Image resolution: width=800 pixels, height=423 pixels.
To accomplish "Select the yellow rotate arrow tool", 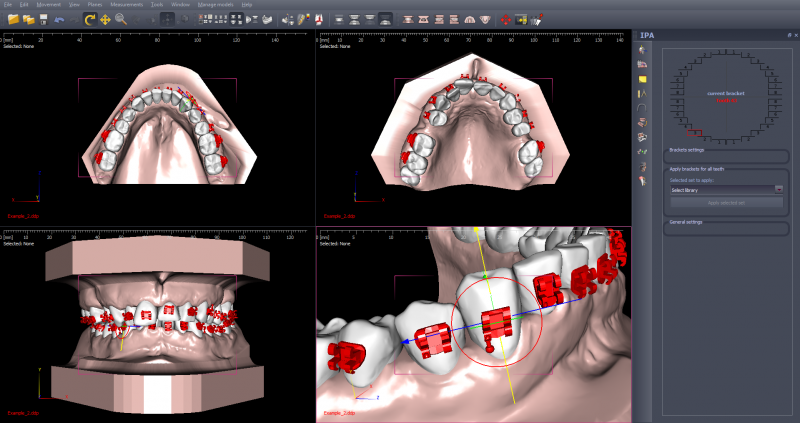I will pyautogui.click(x=90, y=19).
